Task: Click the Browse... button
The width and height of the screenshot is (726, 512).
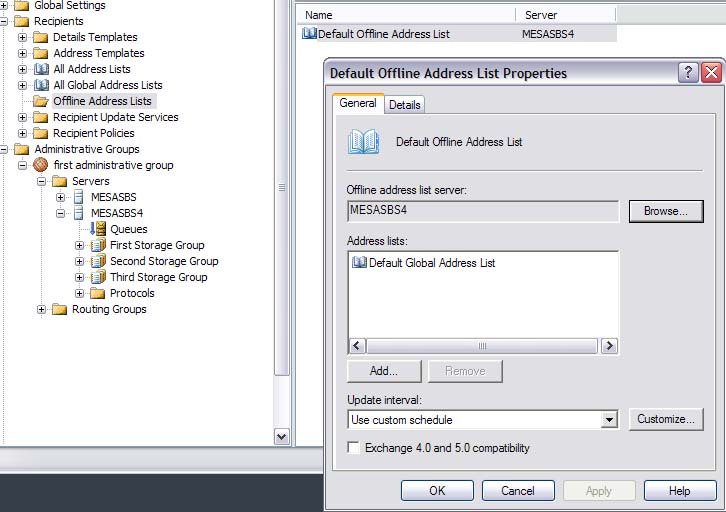Action: (x=666, y=211)
